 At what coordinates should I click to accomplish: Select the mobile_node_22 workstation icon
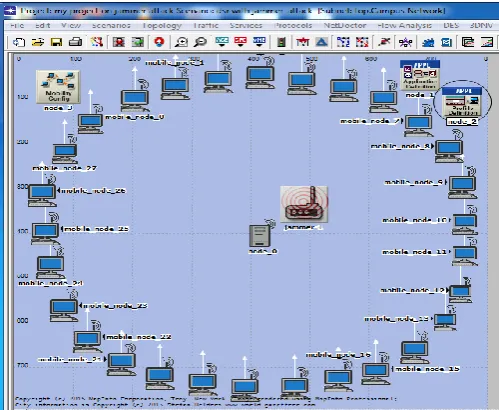click(x=87, y=341)
